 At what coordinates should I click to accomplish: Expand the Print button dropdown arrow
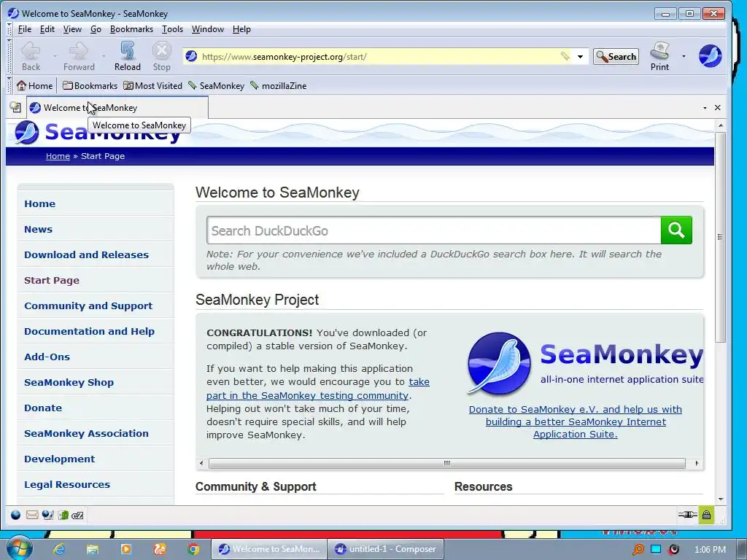pyautogui.click(x=684, y=56)
